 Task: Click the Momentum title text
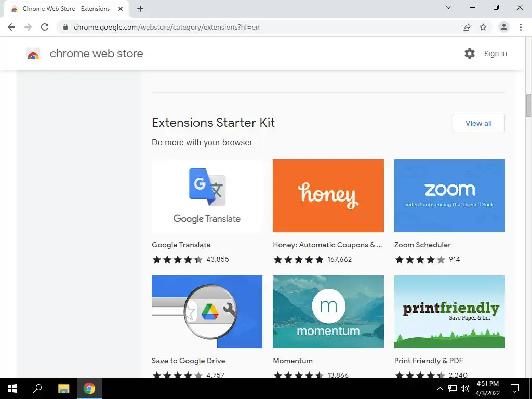pos(293,361)
